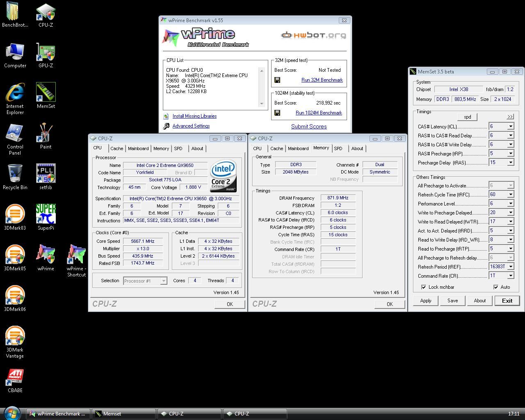Click the hwbot.org logo in wPrime
Image resolution: width=525 pixels, height=420 pixels.
pos(313,35)
